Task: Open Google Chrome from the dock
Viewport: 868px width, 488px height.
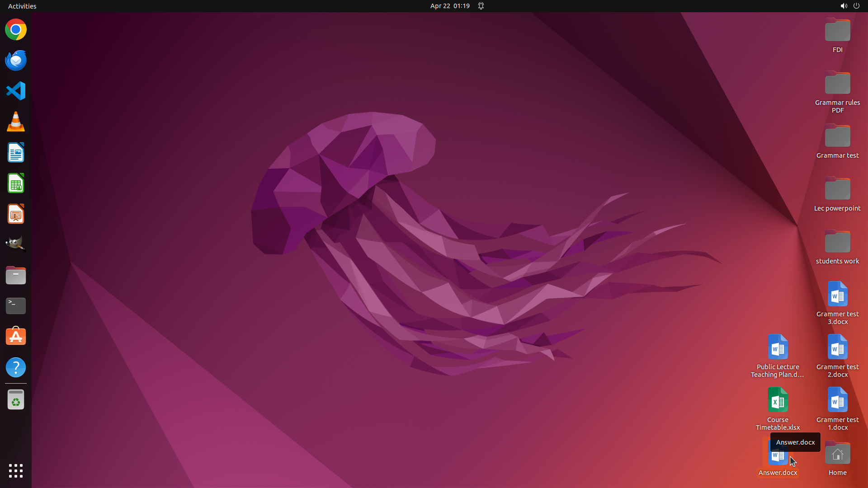Action: coord(16,30)
